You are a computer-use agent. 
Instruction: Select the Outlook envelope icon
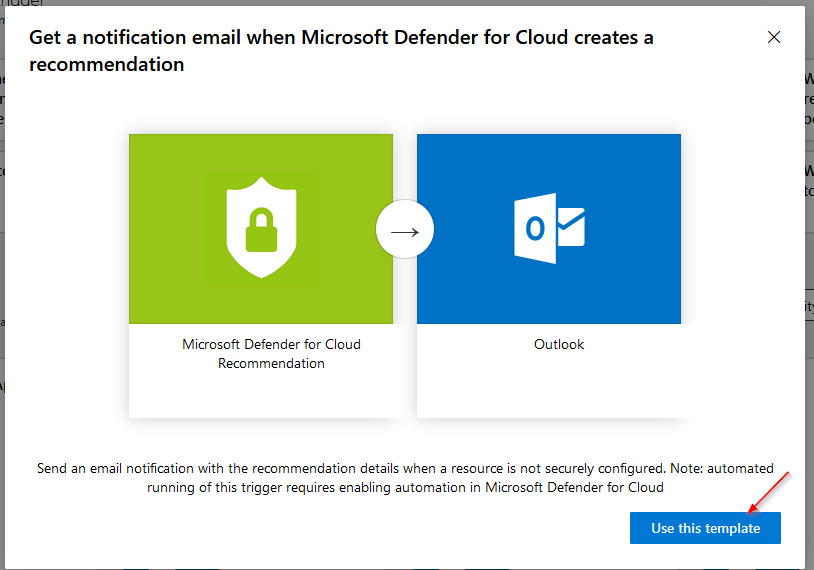tap(549, 228)
